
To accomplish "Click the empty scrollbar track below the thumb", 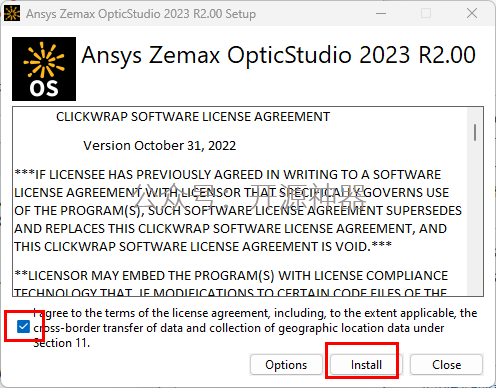I will pyautogui.click(x=475, y=217).
